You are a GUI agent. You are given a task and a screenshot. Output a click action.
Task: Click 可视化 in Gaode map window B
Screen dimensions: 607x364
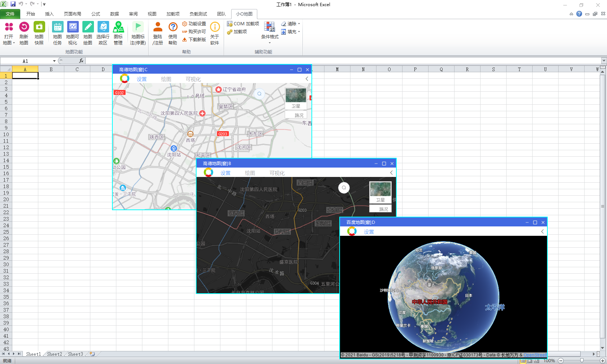[x=277, y=173]
